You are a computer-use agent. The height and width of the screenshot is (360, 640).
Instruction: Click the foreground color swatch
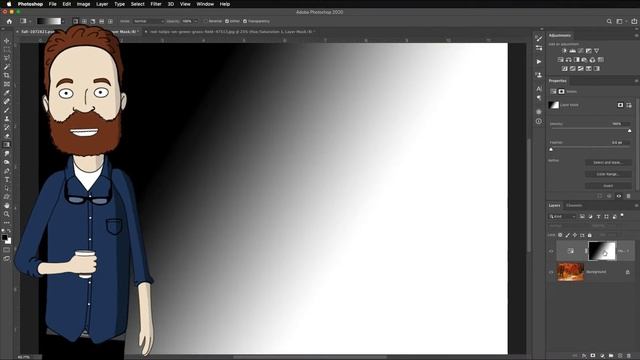point(4,238)
